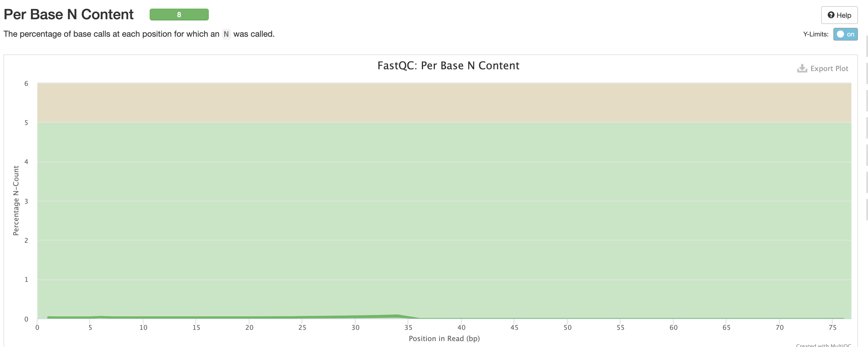
Task: Click the Help question mark icon
Action: [831, 15]
